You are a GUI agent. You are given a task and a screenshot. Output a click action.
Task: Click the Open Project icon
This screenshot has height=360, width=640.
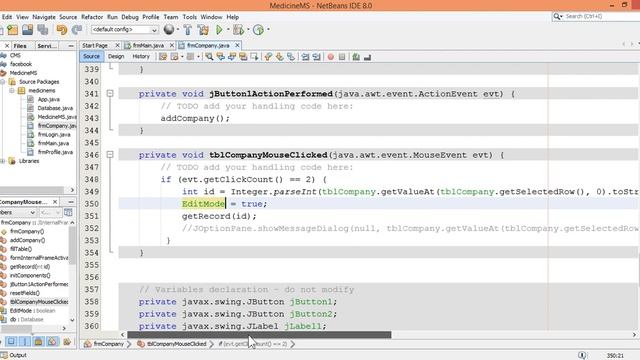pyautogui.click(x=27, y=30)
